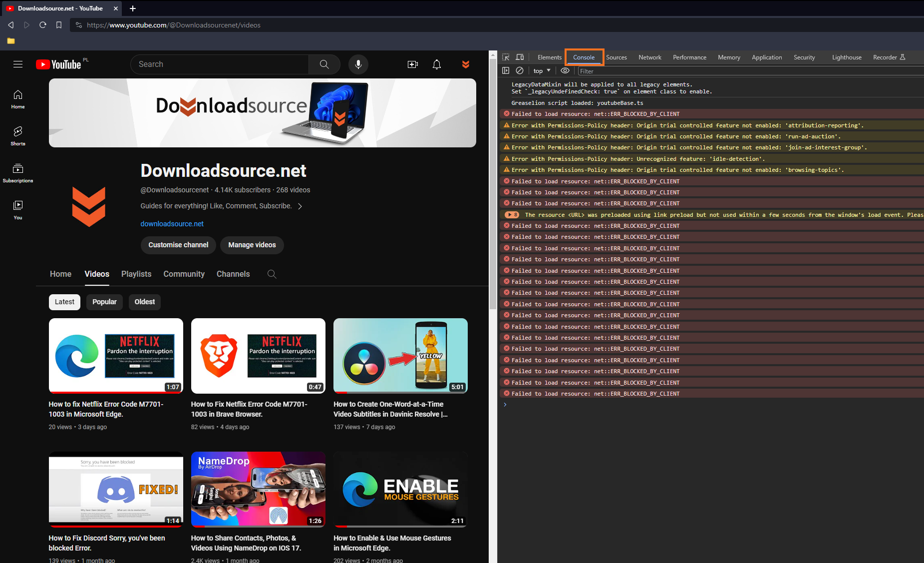Switch to the Elements panel

click(550, 57)
